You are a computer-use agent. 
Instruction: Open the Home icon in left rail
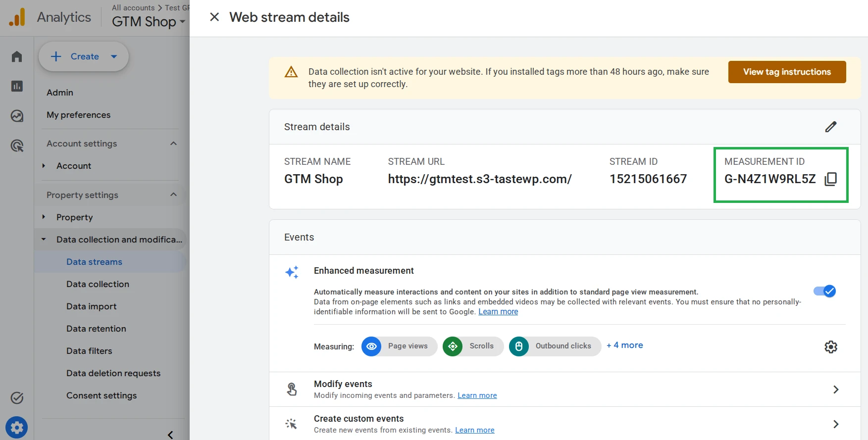(x=17, y=56)
